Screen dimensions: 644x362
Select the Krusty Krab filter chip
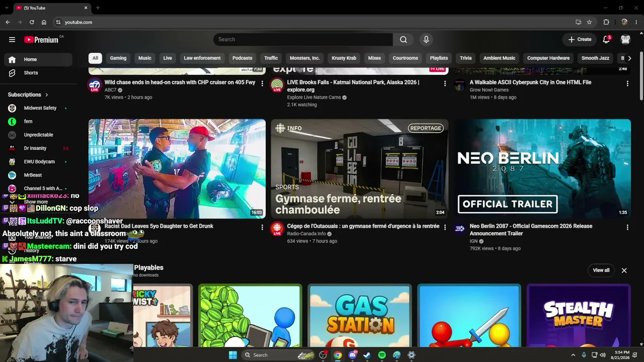tap(344, 58)
